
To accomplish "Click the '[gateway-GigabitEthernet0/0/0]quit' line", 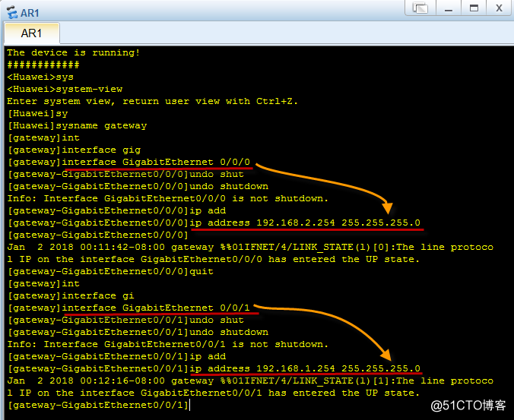I will (x=110, y=271).
